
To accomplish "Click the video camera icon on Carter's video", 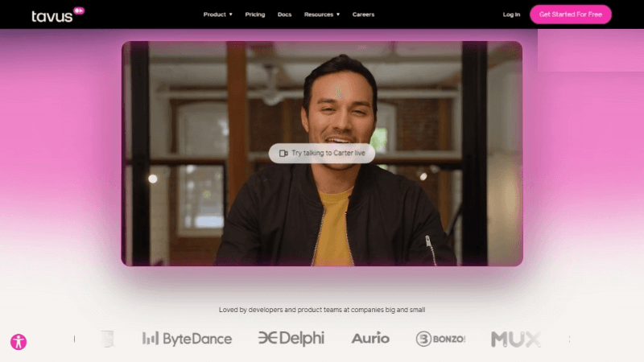I will [283, 153].
